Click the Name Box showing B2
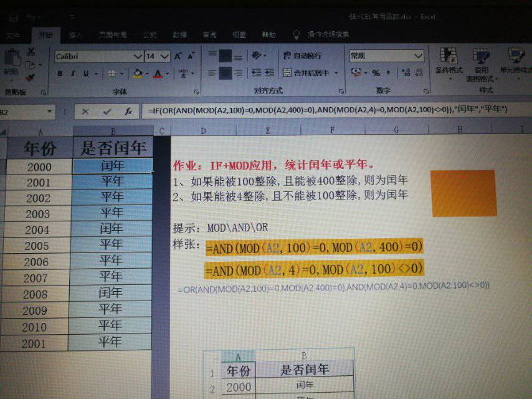This screenshot has width=532, height=399. tap(22, 112)
